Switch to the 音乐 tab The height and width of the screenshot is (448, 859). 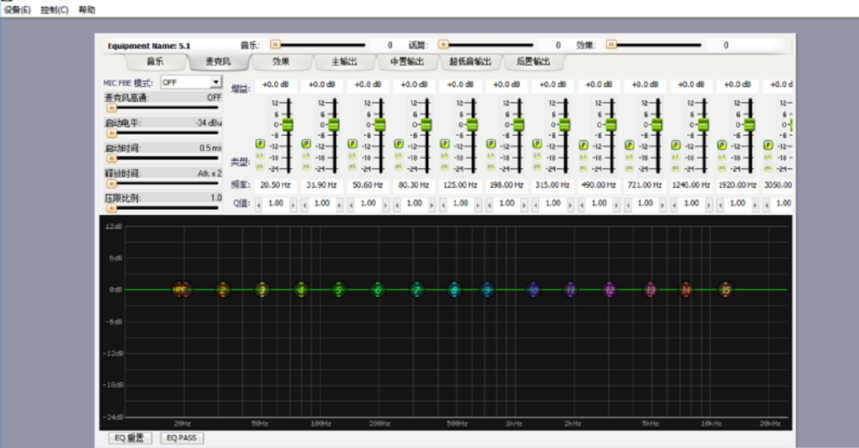155,62
